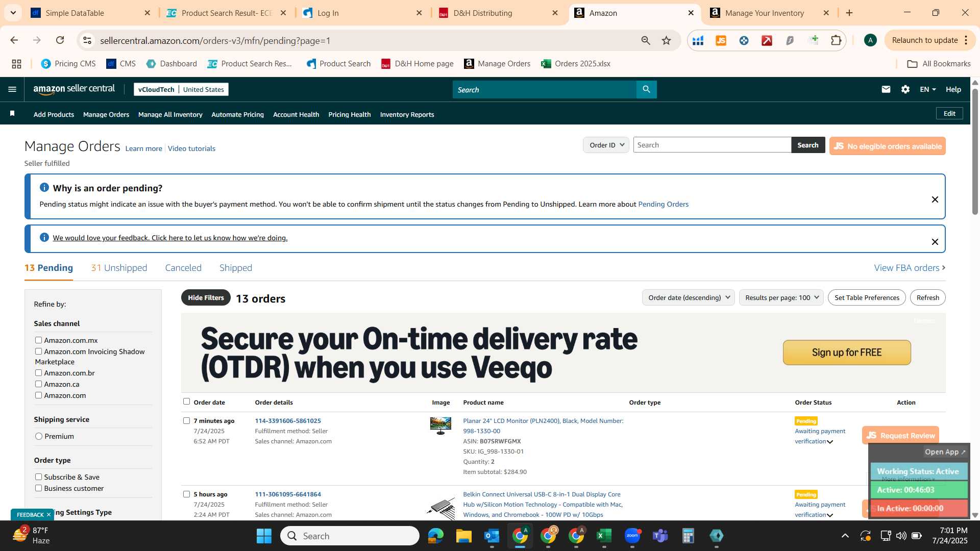Check the Amazon.com.mx sales channel filter
The width and height of the screenshot is (980, 551).
coord(38,340)
